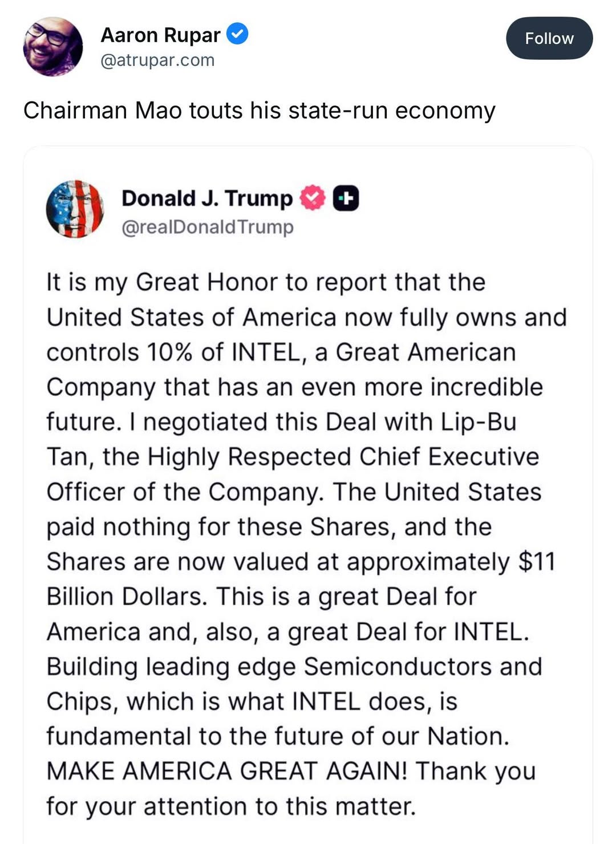
Task: Click the @realDonaldTrump handle
Action: click(x=208, y=227)
